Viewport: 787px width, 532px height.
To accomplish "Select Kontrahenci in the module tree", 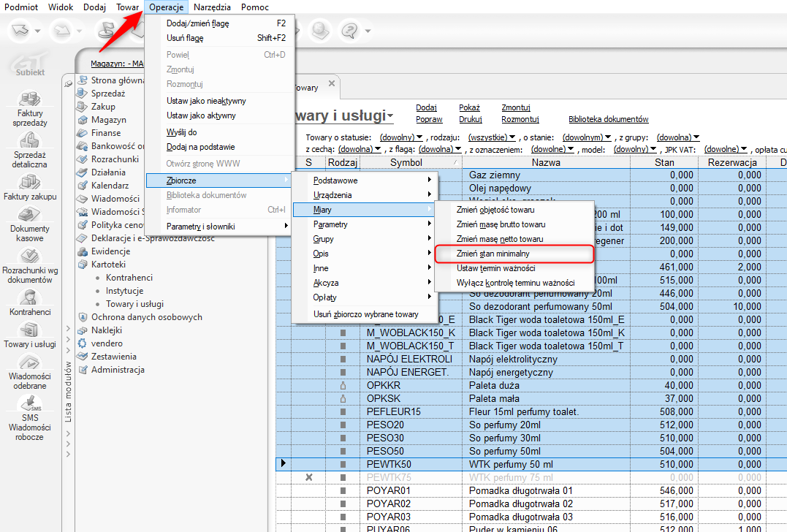I will tap(129, 278).
